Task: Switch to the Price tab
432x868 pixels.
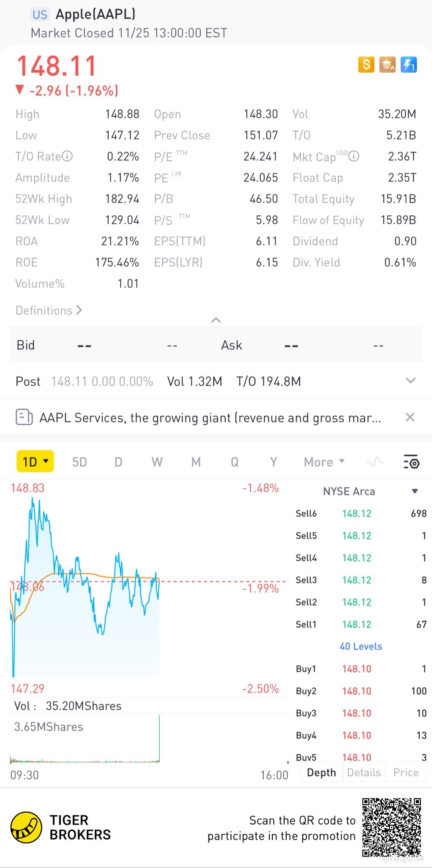Action: [x=406, y=772]
